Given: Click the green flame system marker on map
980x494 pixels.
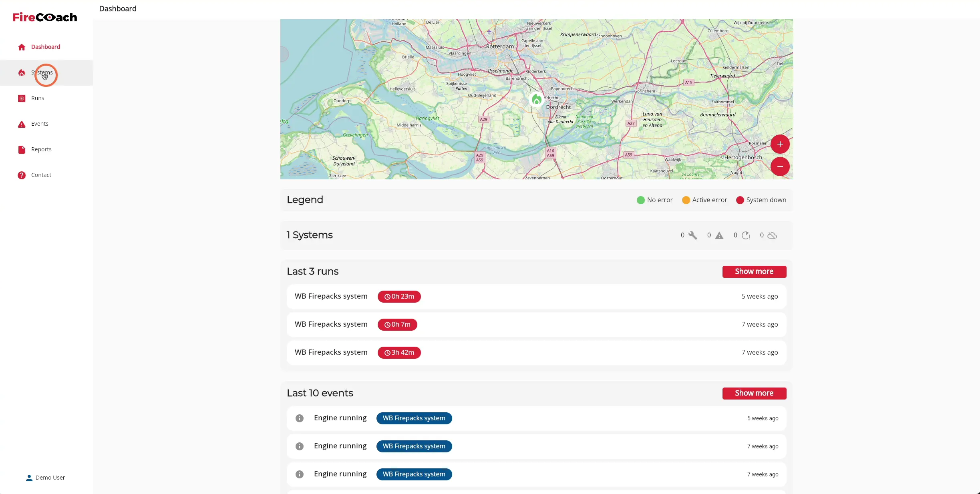Looking at the screenshot, I should [537, 99].
